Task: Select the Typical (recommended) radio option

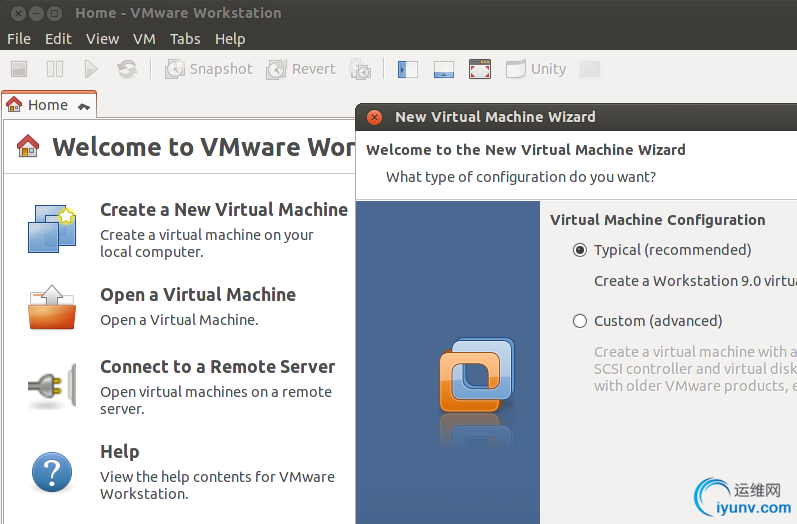Action: pos(580,250)
